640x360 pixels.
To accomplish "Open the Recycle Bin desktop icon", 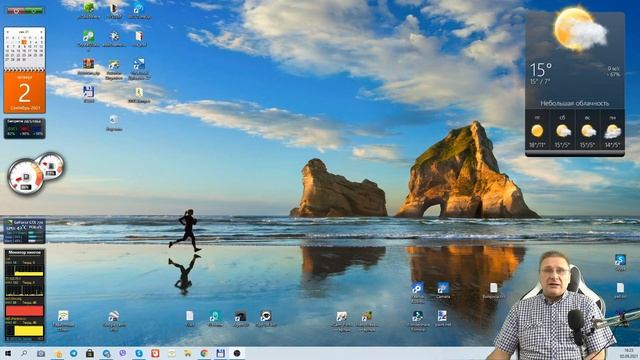I will click(114, 122).
